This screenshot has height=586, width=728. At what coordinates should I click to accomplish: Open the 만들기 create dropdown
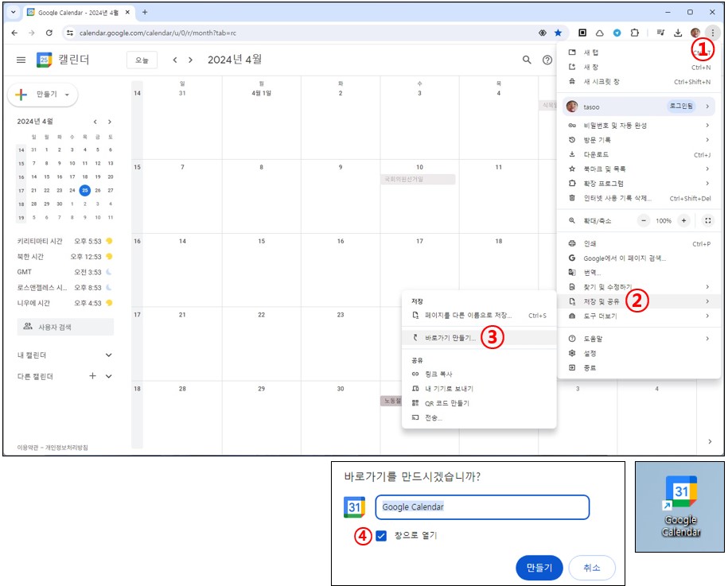point(43,95)
